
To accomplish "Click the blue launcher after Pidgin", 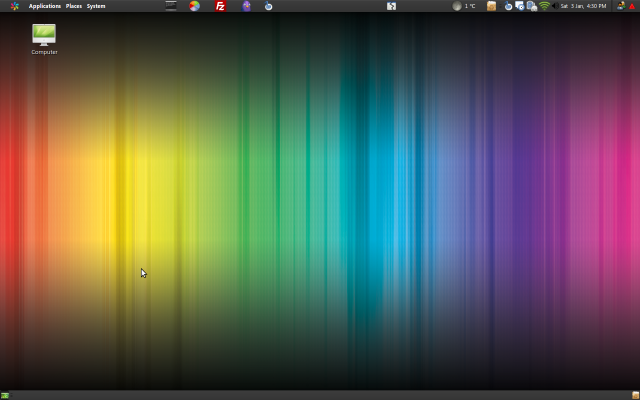I will click(268, 6).
